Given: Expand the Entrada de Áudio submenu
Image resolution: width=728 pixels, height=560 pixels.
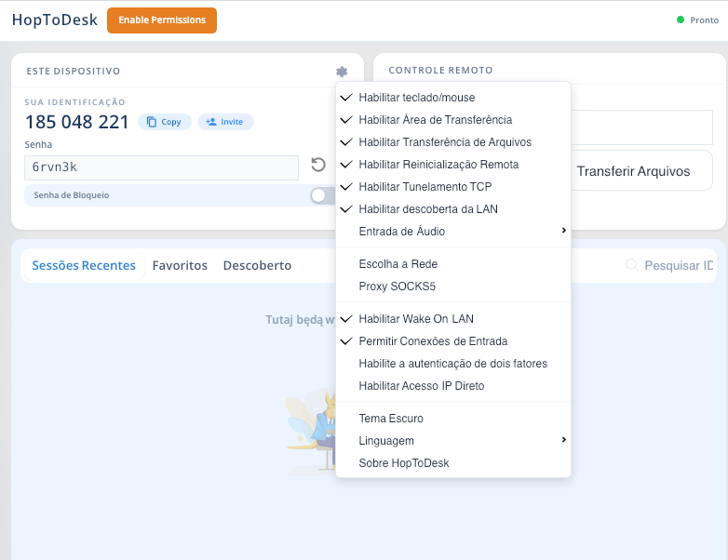Looking at the screenshot, I should (x=453, y=231).
